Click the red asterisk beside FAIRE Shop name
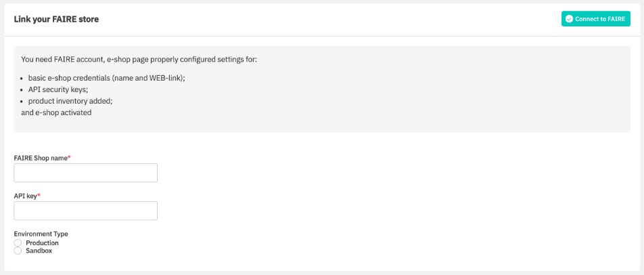This screenshot has width=644, height=275. pyautogui.click(x=69, y=157)
